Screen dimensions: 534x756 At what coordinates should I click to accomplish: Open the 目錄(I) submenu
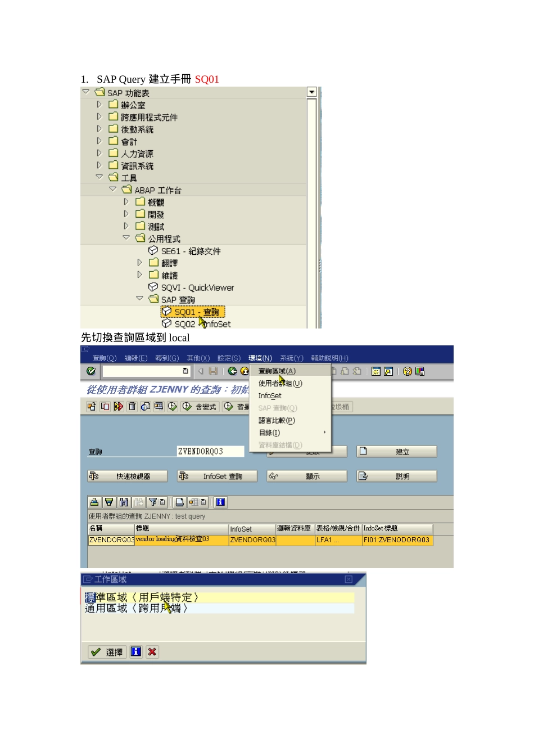pyautogui.click(x=290, y=433)
